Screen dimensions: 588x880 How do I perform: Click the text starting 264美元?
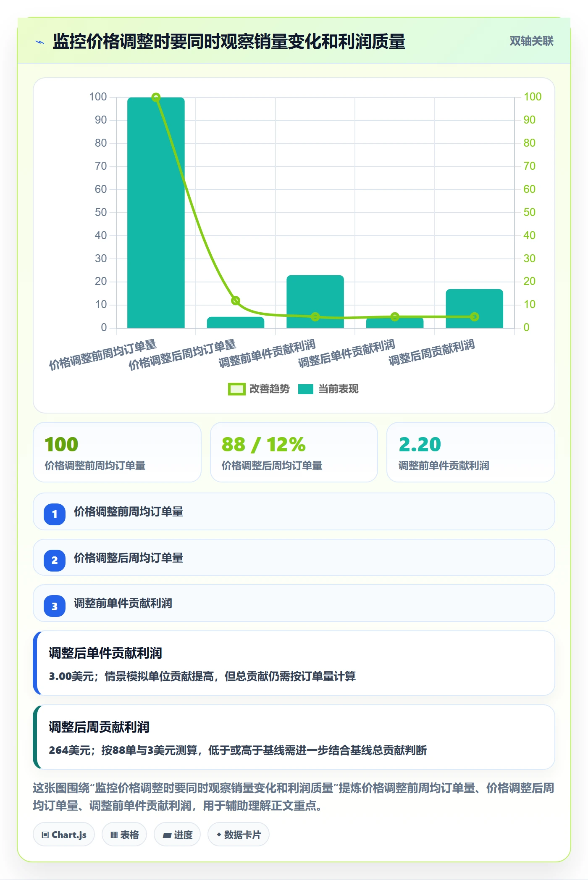coord(238,750)
